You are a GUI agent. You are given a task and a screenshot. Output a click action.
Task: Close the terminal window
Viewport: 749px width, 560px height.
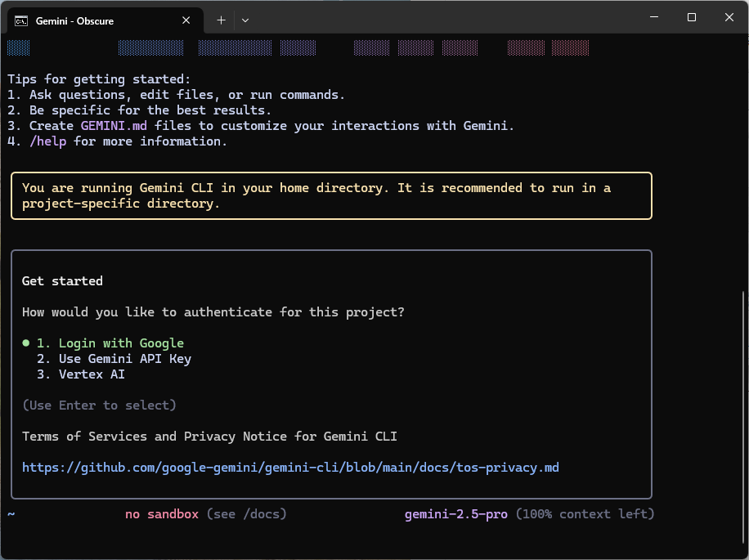(729, 17)
